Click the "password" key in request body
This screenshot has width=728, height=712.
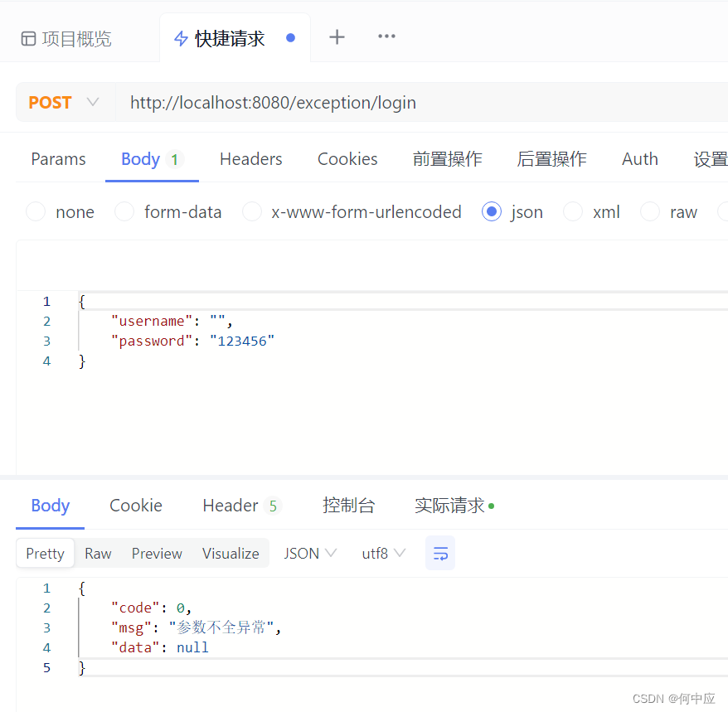[x=152, y=341]
